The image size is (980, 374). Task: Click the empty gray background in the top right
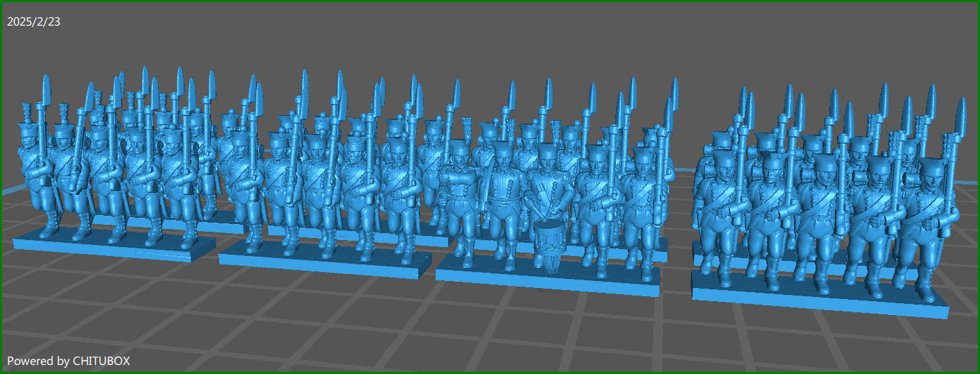coord(867,35)
